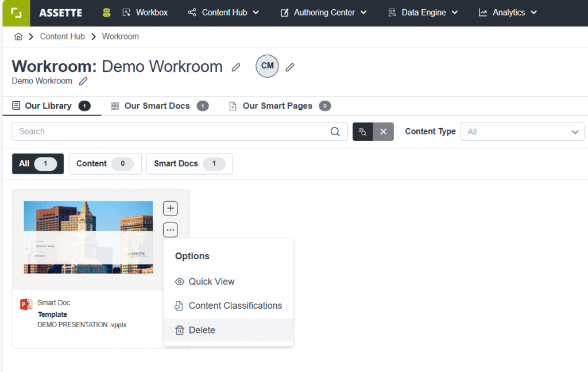Viewport: 588px width, 372px height.
Task: Click the Our Library count badge
Action: pyautogui.click(x=84, y=106)
